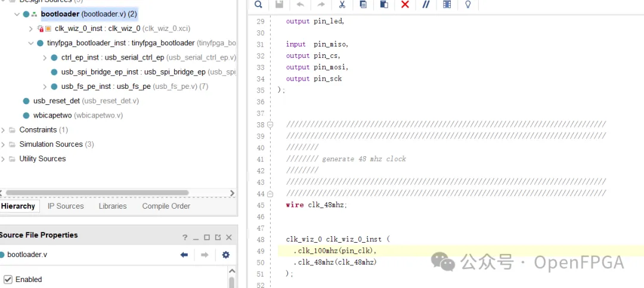This screenshot has width=644, height=288.
Task: Toggle code fold marker at line 44
Action: (270, 194)
